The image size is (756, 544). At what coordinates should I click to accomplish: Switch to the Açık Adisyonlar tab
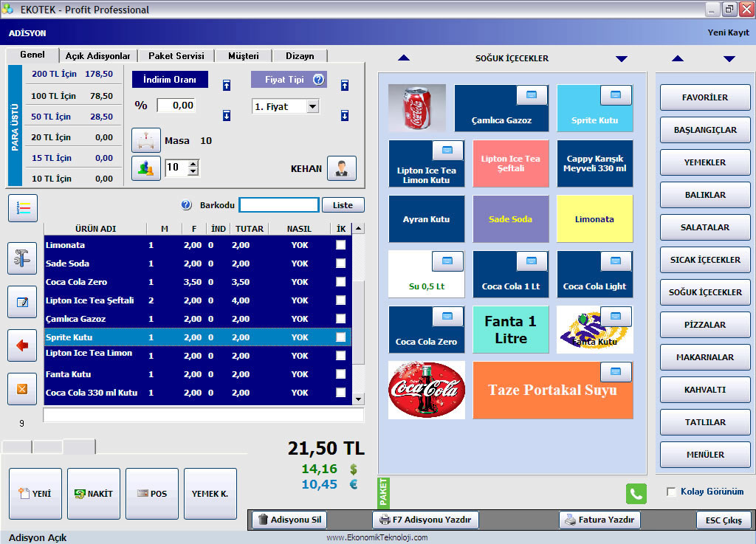pyautogui.click(x=98, y=56)
